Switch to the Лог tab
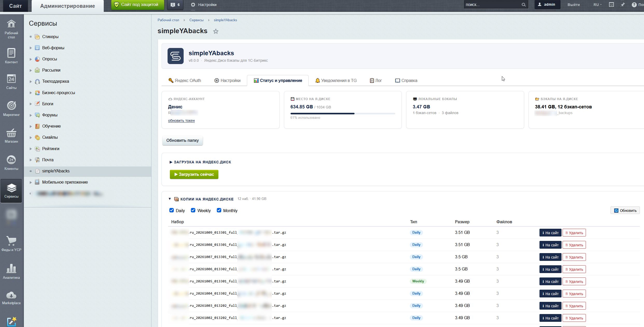Screen dimensions: 644x327 376,80
